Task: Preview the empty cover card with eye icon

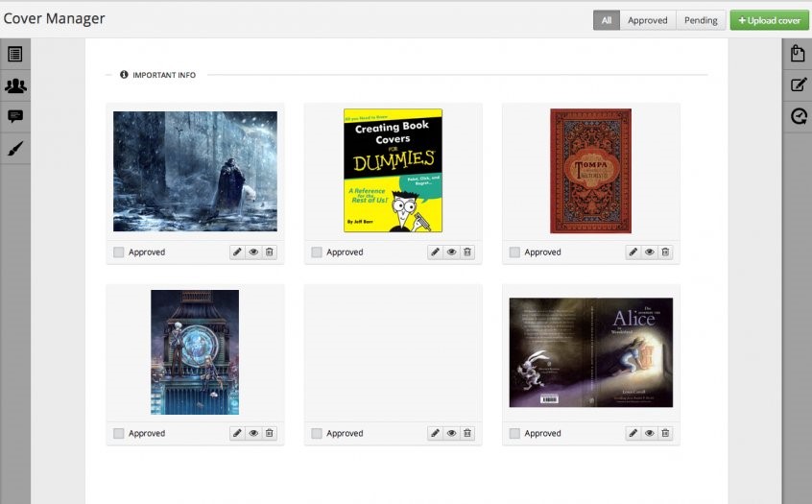Action: pyautogui.click(x=451, y=433)
